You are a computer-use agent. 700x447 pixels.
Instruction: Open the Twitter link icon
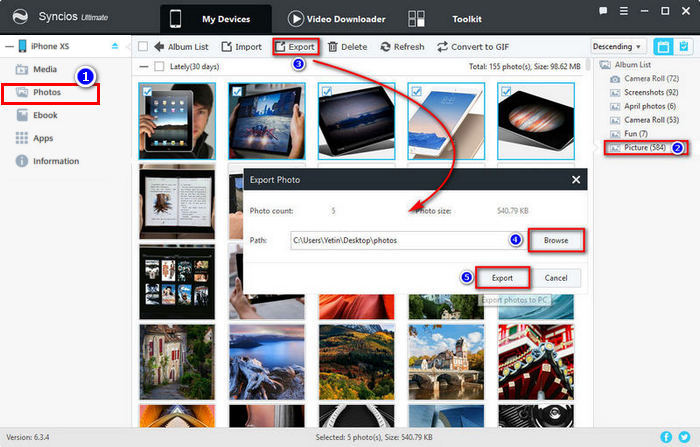pyautogui.click(x=684, y=437)
